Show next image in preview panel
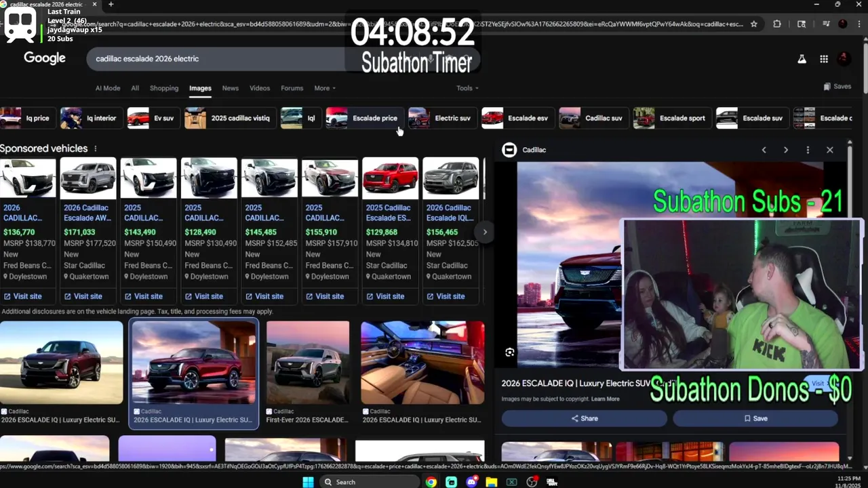This screenshot has height=488, width=868. point(786,150)
